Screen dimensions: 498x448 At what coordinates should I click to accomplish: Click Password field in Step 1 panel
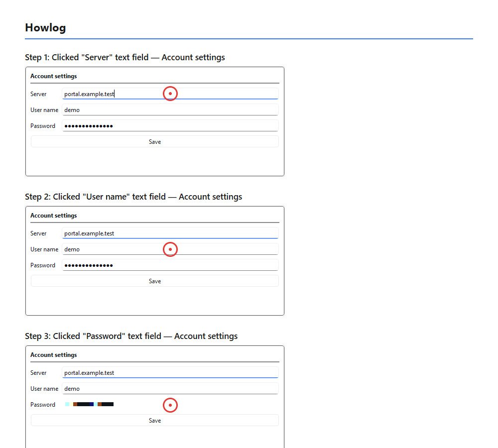click(x=170, y=125)
